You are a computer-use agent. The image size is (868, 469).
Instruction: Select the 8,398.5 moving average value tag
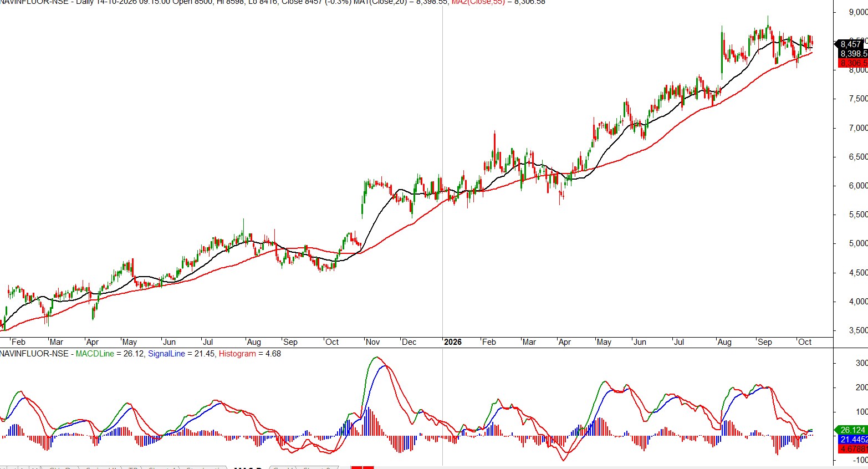click(x=853, y=53)
